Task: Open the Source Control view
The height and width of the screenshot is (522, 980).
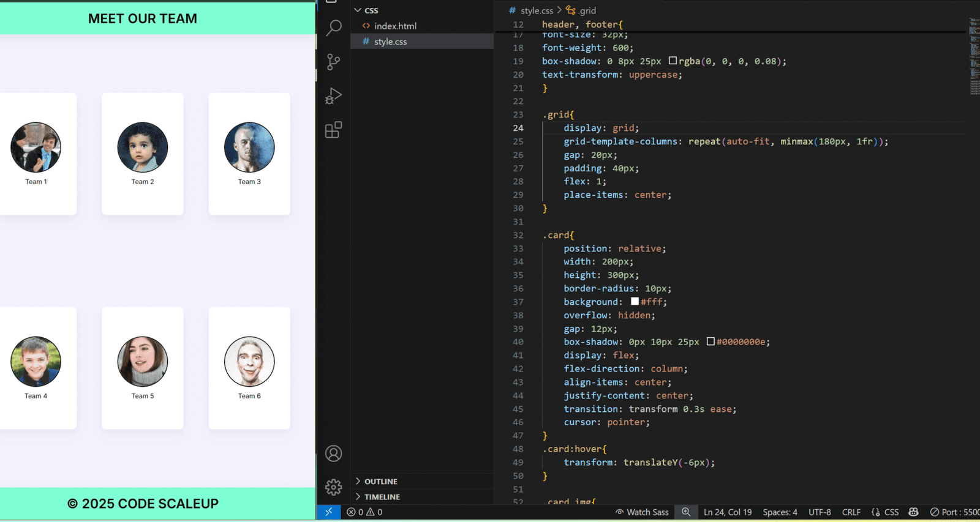Action: pos(333,62)
